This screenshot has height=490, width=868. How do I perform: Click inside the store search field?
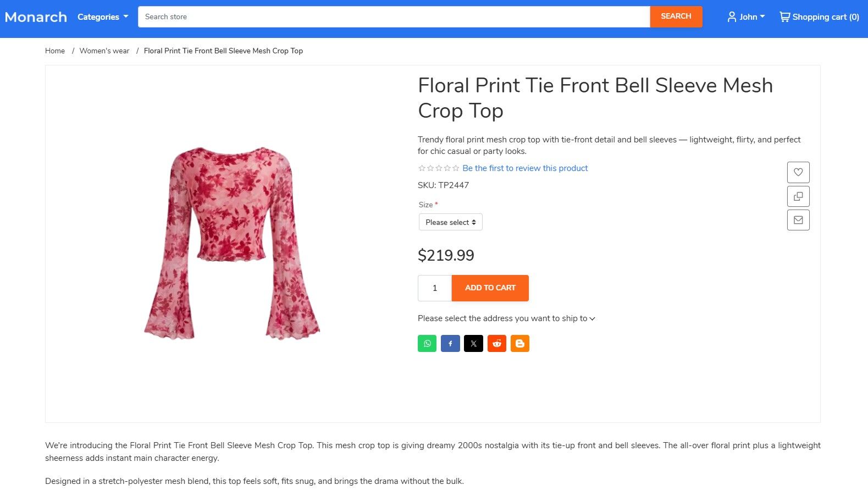[x=394, y=16]
